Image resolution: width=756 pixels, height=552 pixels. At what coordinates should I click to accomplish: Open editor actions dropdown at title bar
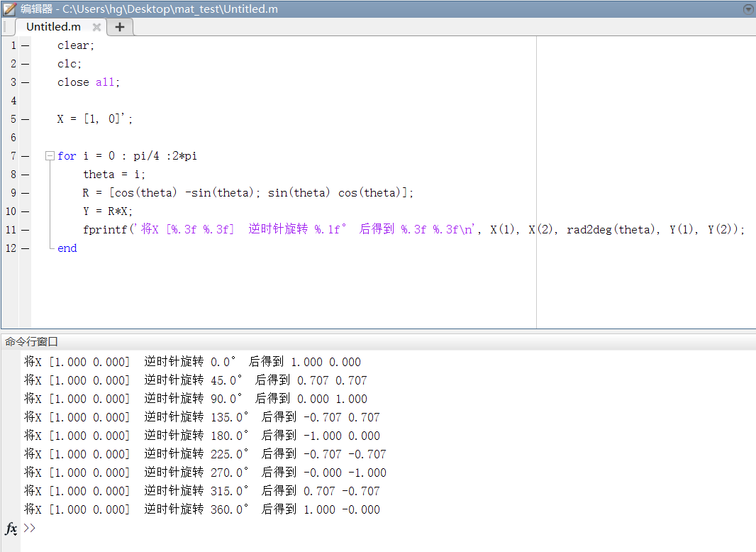click(749, 9)
